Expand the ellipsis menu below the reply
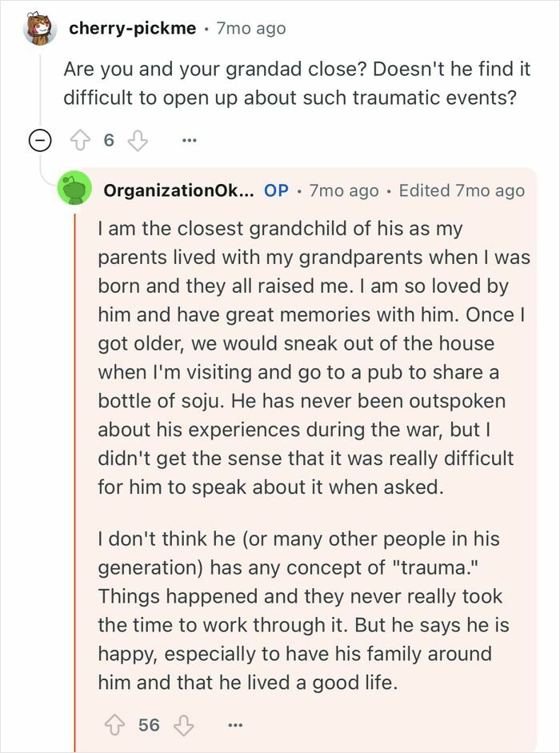This screenshot has width=560, height=753. coord(235,724)
